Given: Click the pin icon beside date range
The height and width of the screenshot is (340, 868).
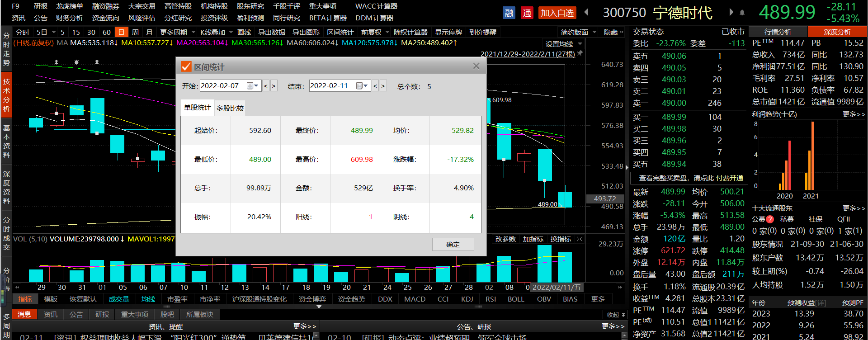Looking at the screenshot, I should [x=580, y=53].
